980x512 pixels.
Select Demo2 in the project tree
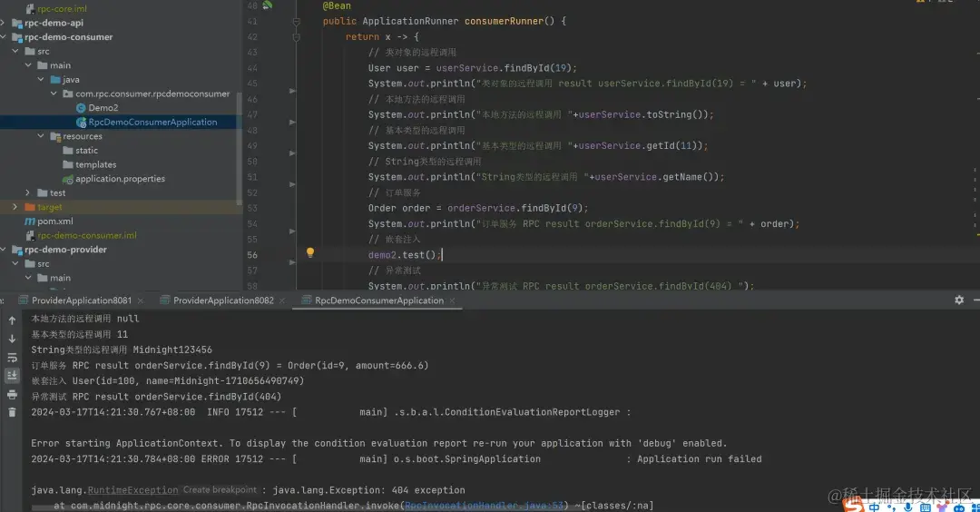tap(103, 107)
